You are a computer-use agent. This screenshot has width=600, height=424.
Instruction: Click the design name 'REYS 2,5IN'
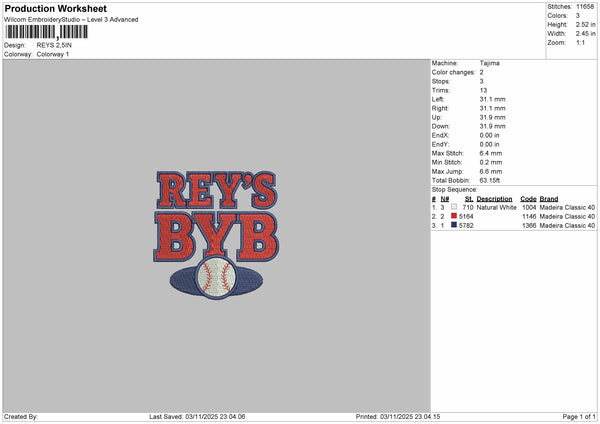(x=54, y=45)
